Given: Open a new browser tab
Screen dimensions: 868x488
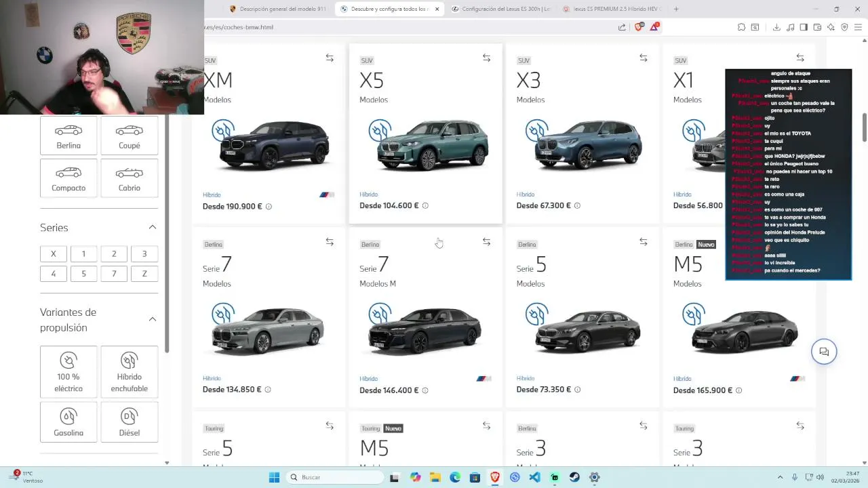Looking at the screenshot, I should tap(676, 9).
